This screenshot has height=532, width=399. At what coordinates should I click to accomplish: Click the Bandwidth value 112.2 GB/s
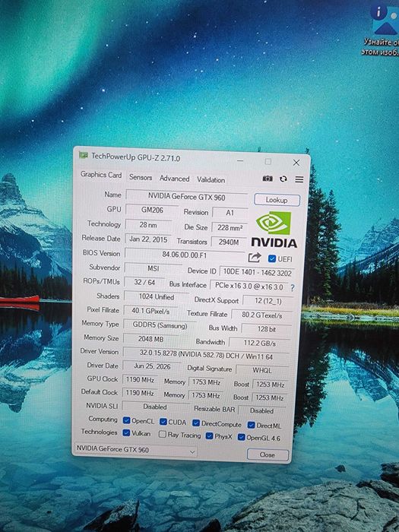[x=260, y=343]
